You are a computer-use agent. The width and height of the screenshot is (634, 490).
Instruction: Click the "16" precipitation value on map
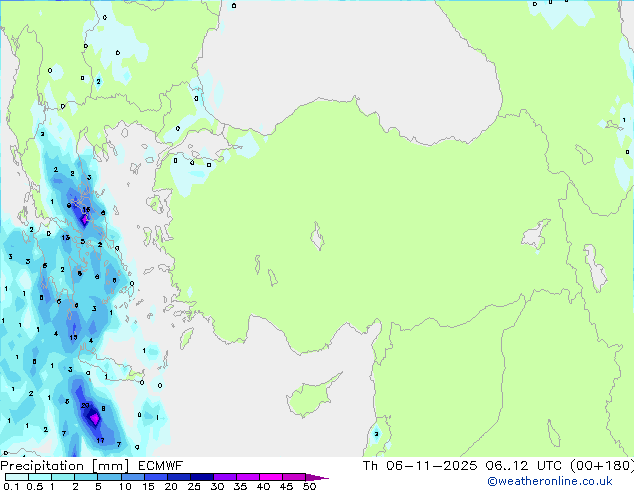tap(86, 210)
